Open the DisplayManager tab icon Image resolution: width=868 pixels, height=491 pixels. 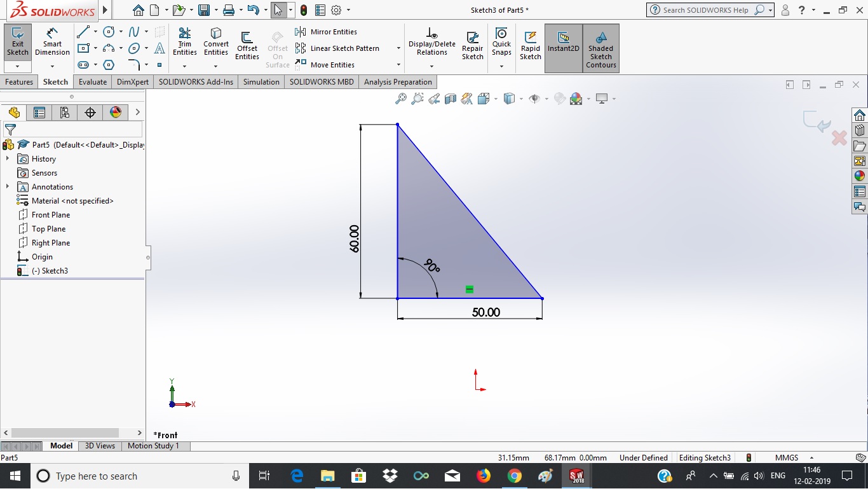116,113
